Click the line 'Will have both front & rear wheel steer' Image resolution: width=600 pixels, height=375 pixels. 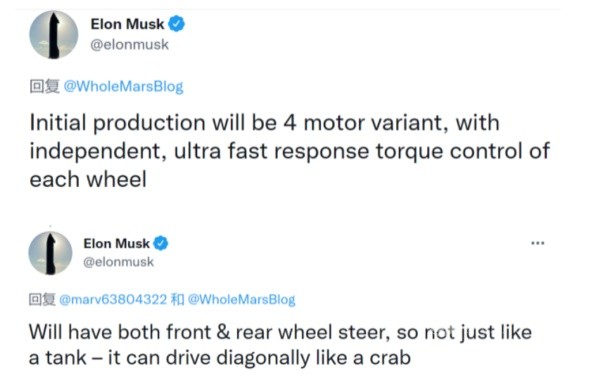(x=280, y=332)
